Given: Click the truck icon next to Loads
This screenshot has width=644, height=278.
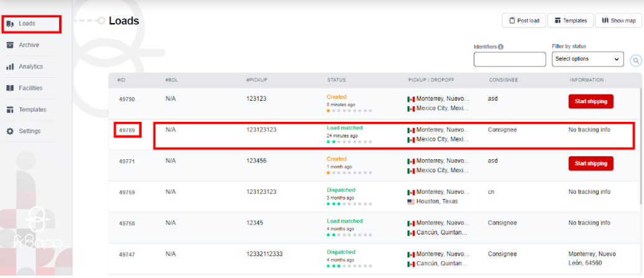Looking at the screenshot, I should pos(11,24).
